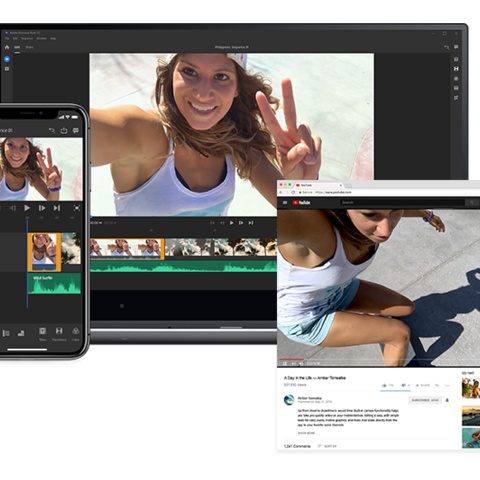
Task: Open the Audio panel icon on laptop right rail
Action: coord(456,88)
